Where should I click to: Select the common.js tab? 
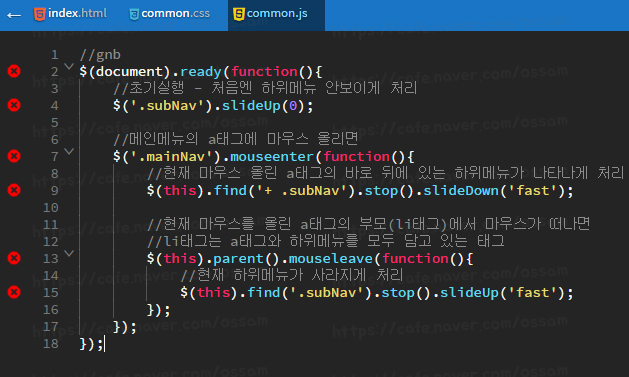click(276, 15)
